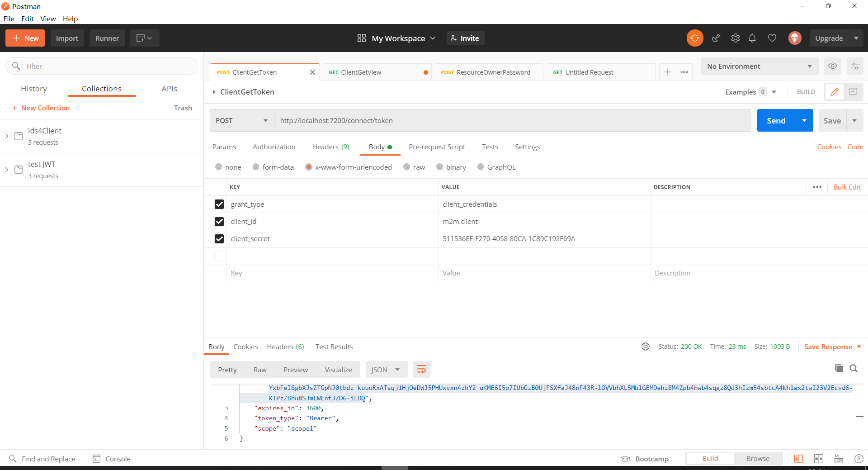This screenshot has width=868, height=470.
Task: Switch to two-pane view icon
Action: [x=819, y=459]
